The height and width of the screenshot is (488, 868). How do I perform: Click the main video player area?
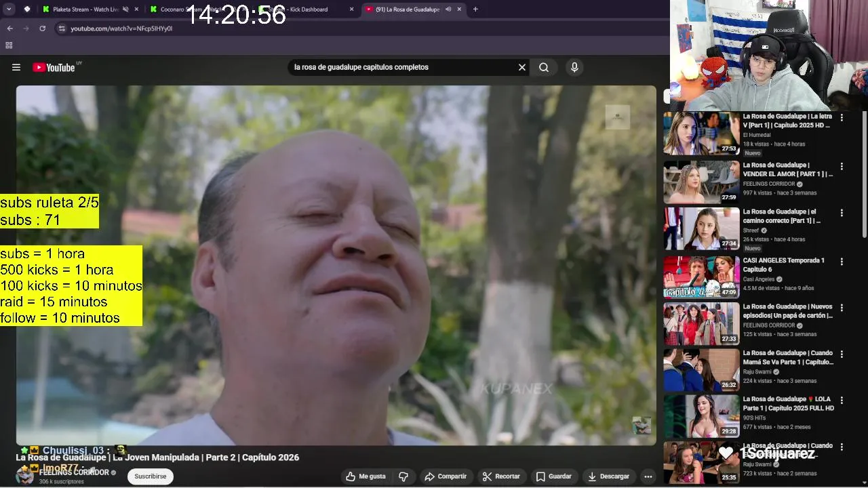pos(336,265)
